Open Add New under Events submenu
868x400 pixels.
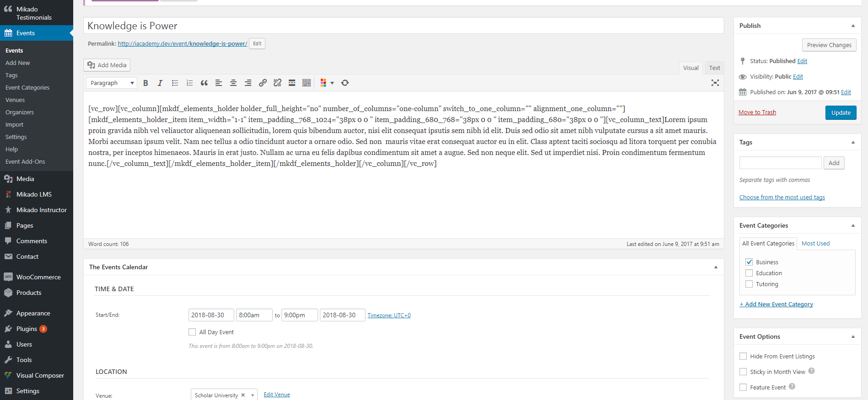18,63
